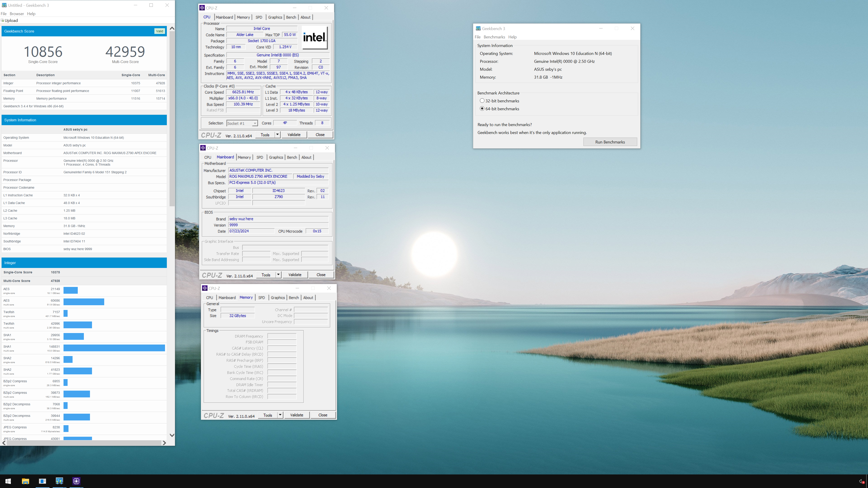Click Validate in Memory CPU-Z window
This screenshot has width=868, height=488.
point(297,415)
